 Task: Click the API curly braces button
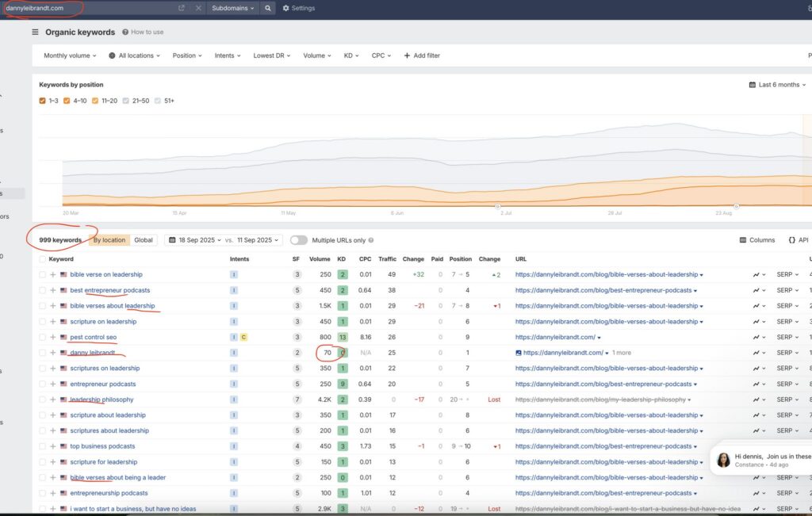[798, 239]
